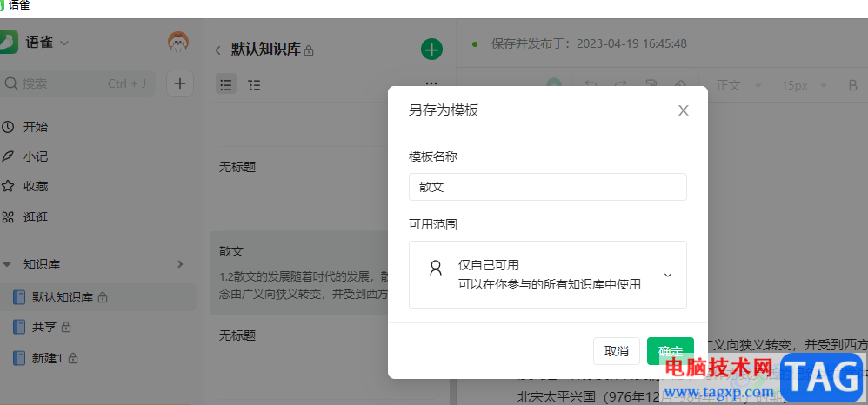Click the 语雀 app icon in title bar
The height and width of the screenshot is (405, 868).
click(x=3, y=5)
